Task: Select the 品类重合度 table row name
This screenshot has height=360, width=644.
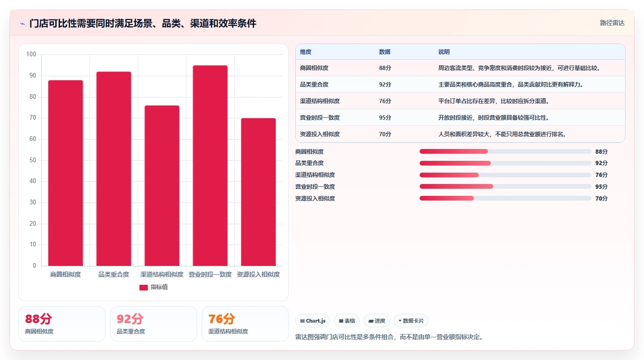Action: click(x=314, y=85)
